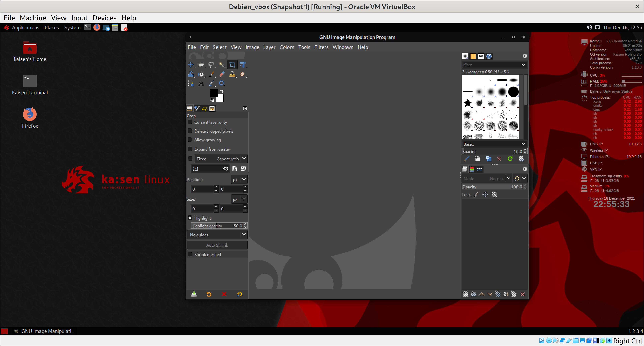The image size is (644, 346).
Task: Enable Delete cropped pixels checkbox
Action: coord(190,131)
